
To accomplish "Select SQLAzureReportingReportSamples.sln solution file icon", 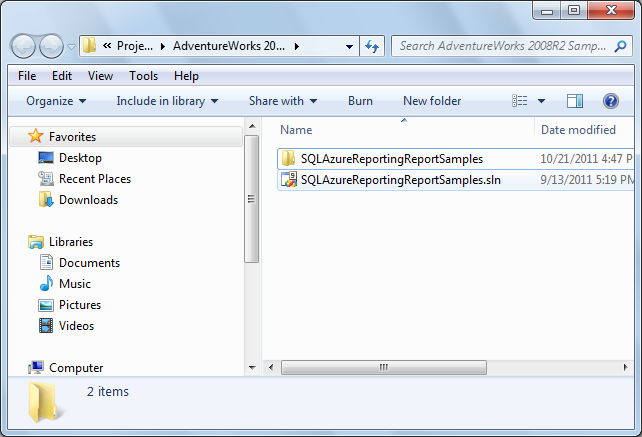I will (x=289, y=180).
